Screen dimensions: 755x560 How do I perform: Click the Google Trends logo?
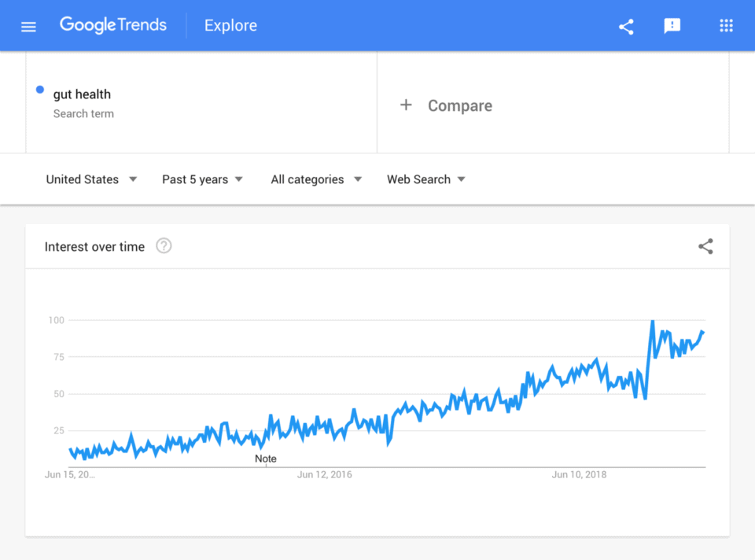click(x=112, y=24)
